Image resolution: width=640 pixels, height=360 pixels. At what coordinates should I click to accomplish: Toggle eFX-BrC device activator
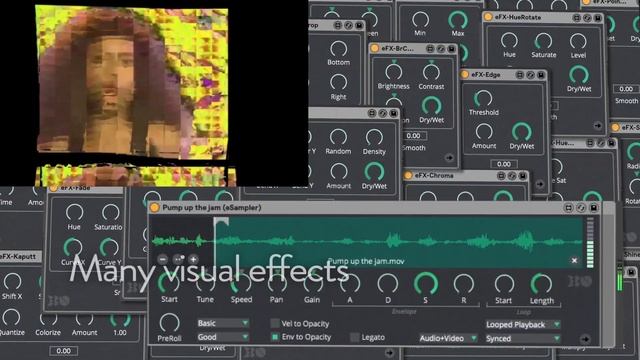[374, 49]
